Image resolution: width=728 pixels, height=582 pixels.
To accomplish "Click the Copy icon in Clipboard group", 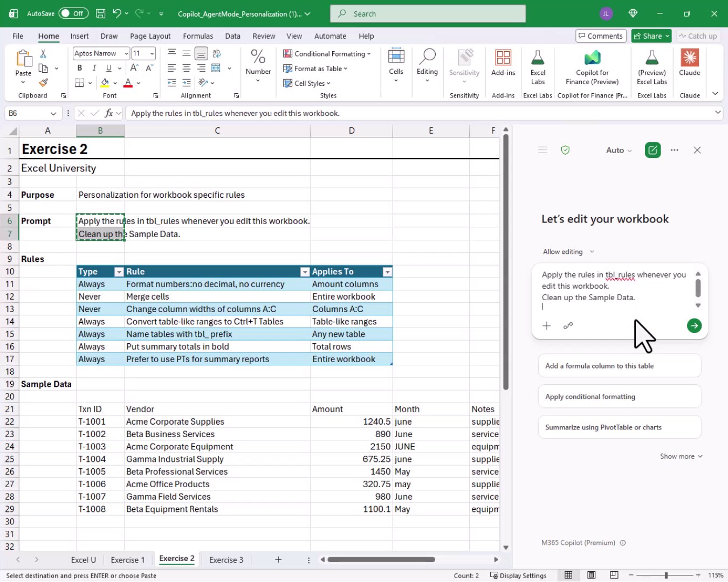I will click(x=43, y=68).
